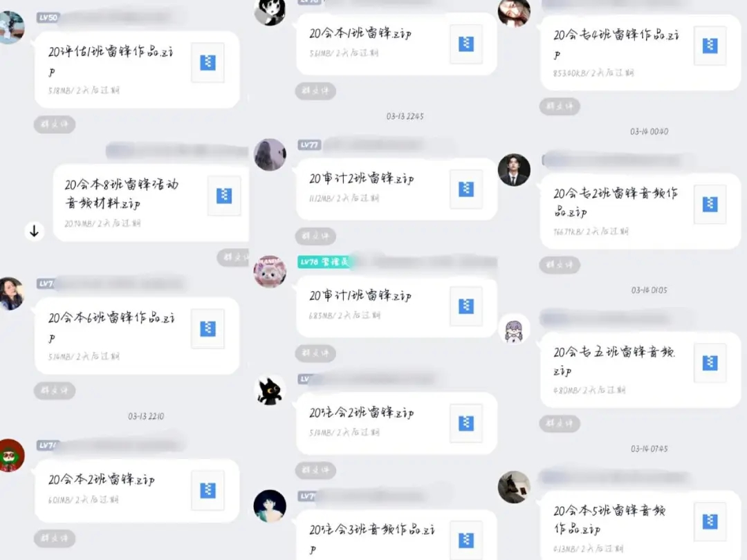This screenshot has height=560, width=747.
Task: Click the man-in-suit avatar
Action: tap(514, 170)
